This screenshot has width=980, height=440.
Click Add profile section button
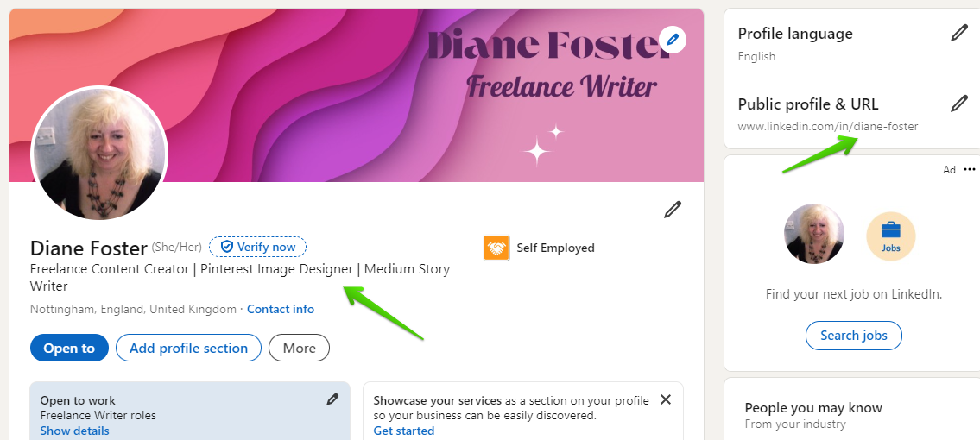tap(188, 349)
